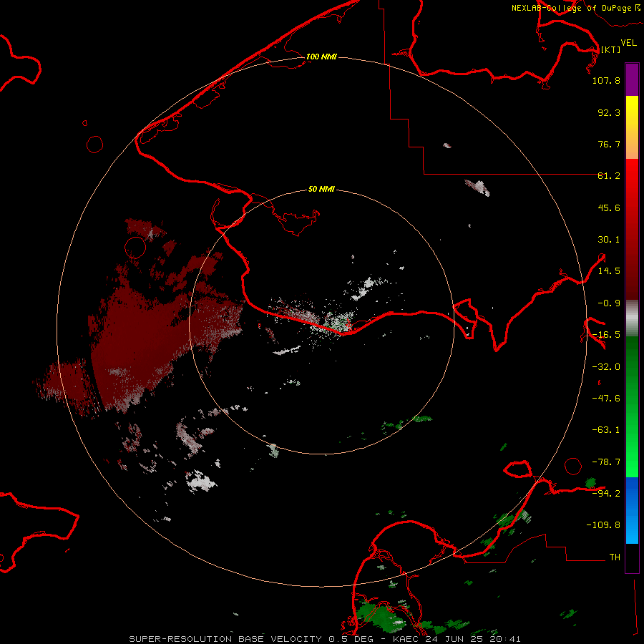Screen dimensions: 644x644
Task: Click the -63.1 value on the velocity scale
Action: 606,430
